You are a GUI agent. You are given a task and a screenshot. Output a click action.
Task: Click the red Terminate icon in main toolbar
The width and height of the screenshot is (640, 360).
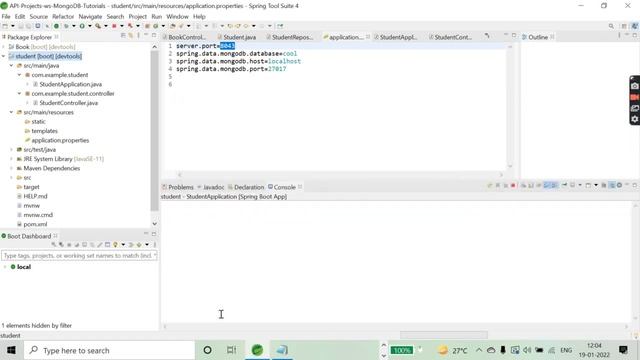point(114,26)
